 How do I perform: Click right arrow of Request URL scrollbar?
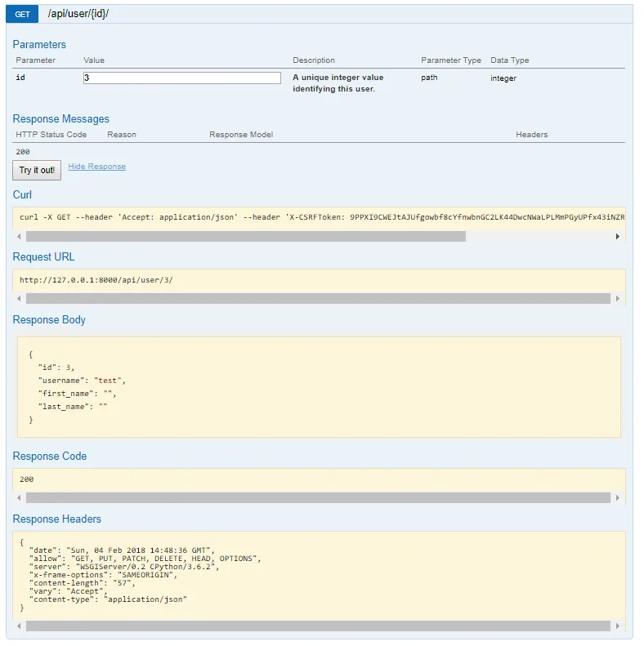tap(617, 299)
